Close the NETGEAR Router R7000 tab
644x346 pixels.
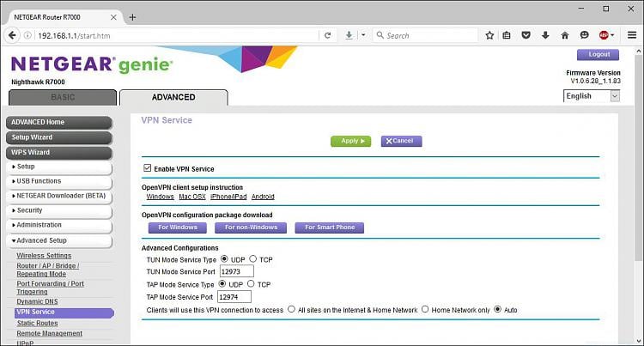click(x=113, y=17)
